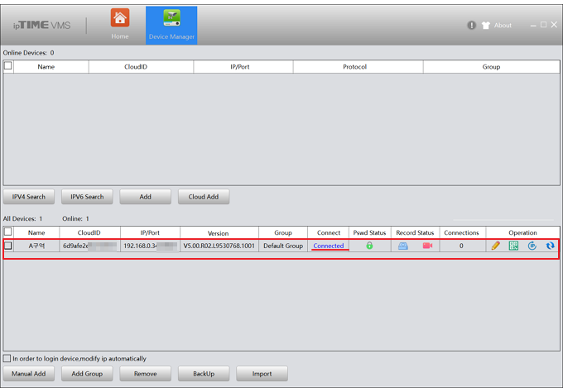Open the shirt skin icon
Viewport: 563px width, 392px height.
pos(486,25)
